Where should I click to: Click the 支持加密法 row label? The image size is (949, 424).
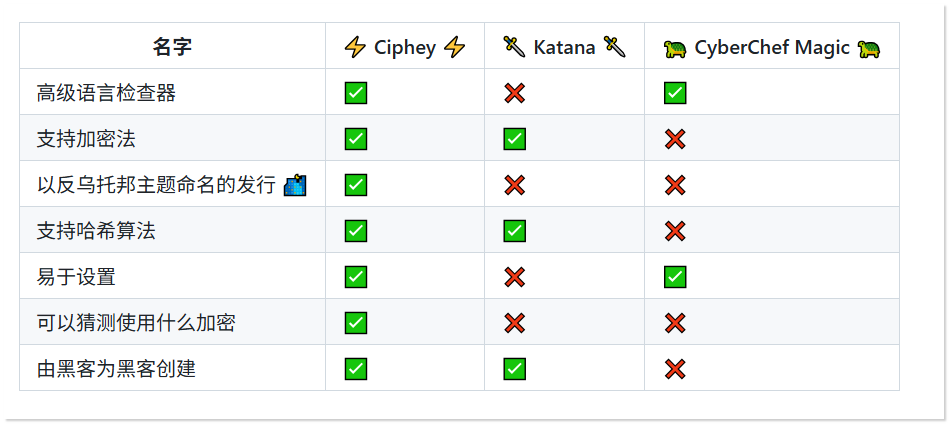click(86, 139)
